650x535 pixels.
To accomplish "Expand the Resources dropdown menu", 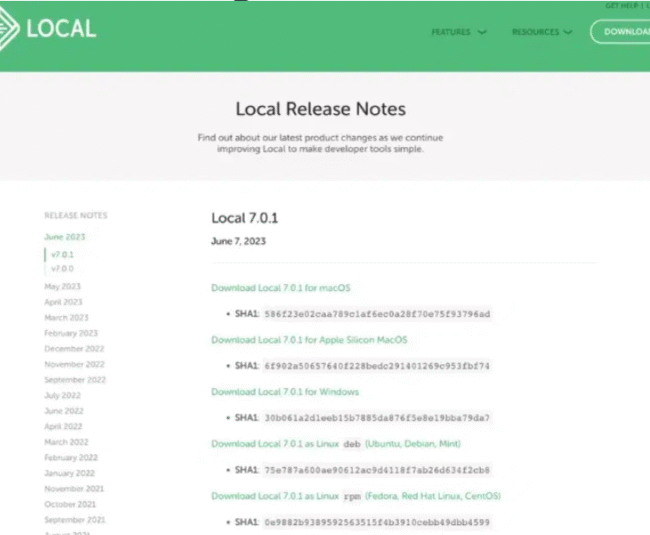I will [x=542, y=32].
